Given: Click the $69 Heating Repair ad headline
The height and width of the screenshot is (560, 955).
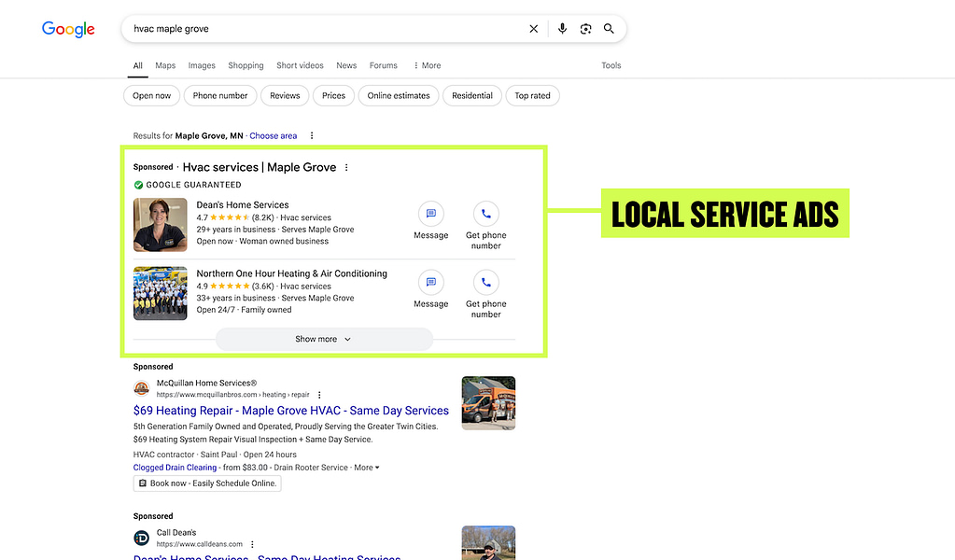Looking at the screenshot, I should (291, 411).
